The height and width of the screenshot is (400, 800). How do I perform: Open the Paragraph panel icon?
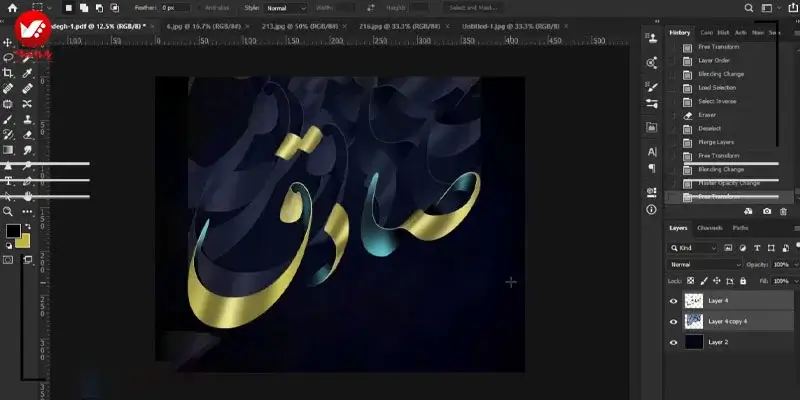point(652,168)
